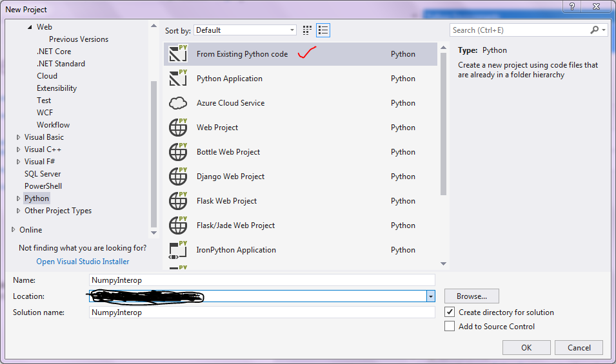Click the Browse... button

click(x=472, y=296)
